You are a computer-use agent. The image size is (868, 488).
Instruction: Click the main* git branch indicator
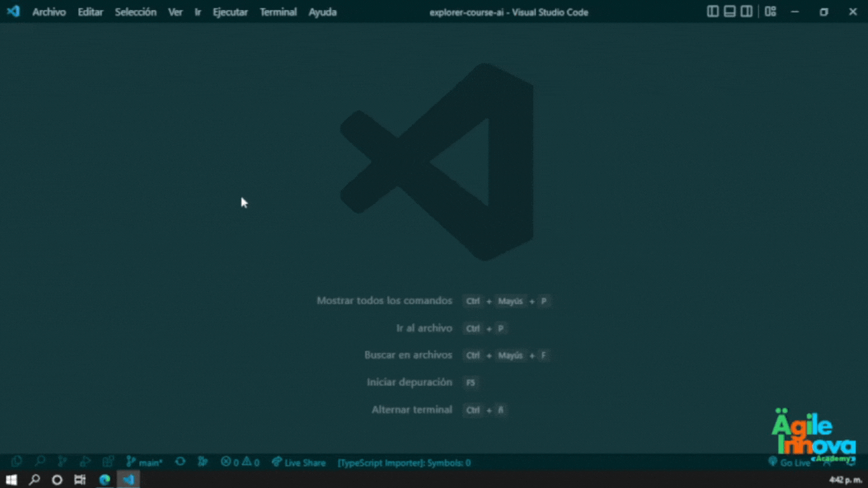pos(144,462)
